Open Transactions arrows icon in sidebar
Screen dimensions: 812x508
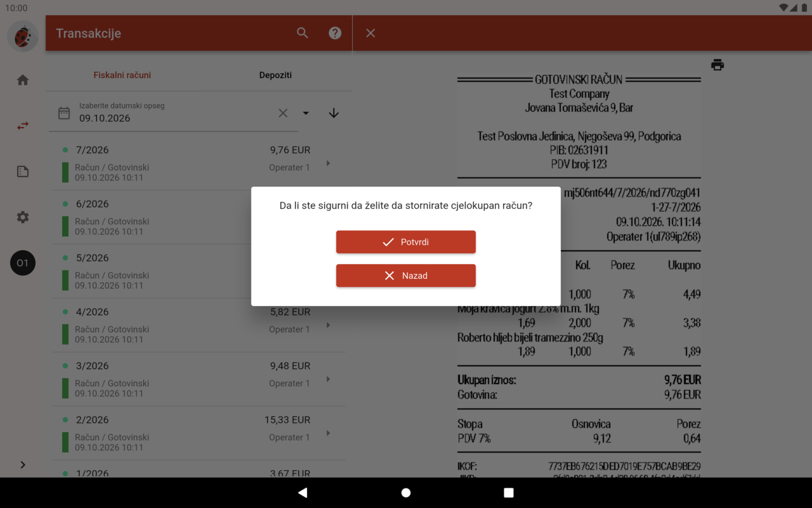coord(23,126)
